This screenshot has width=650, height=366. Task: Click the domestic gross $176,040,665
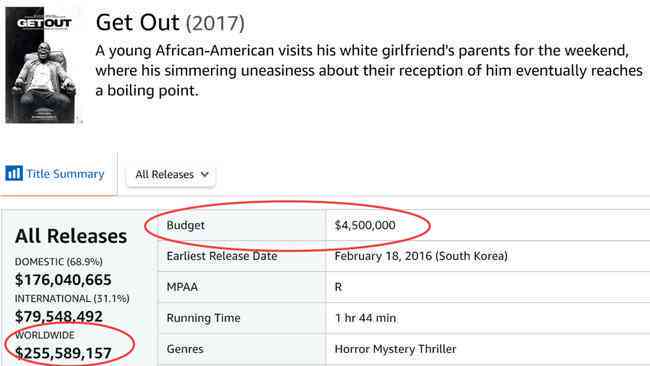63,280
